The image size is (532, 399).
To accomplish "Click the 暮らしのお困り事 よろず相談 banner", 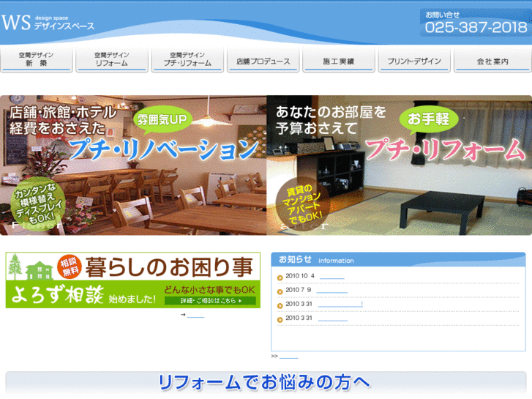I will (x=133, y=280).
